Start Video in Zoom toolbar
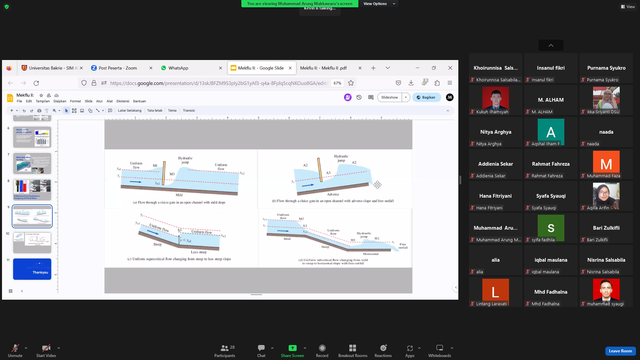Image resolution: width=640 pixels, height=360 pixels. pos(46,350)
